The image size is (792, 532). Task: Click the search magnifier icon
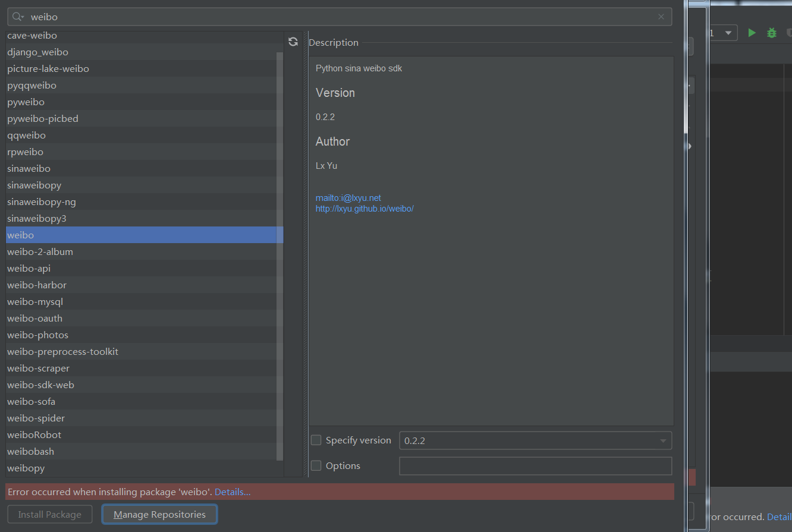pyautogui.click(x=17, y=17)
